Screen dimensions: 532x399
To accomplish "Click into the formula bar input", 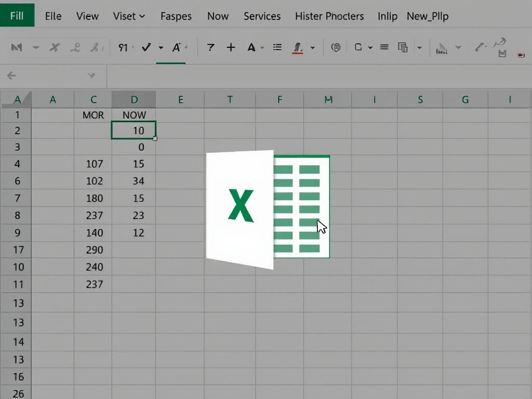I will [319, 76].
